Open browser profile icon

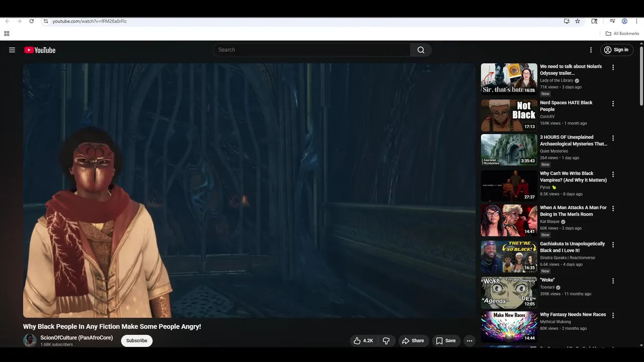coord(624,21)
